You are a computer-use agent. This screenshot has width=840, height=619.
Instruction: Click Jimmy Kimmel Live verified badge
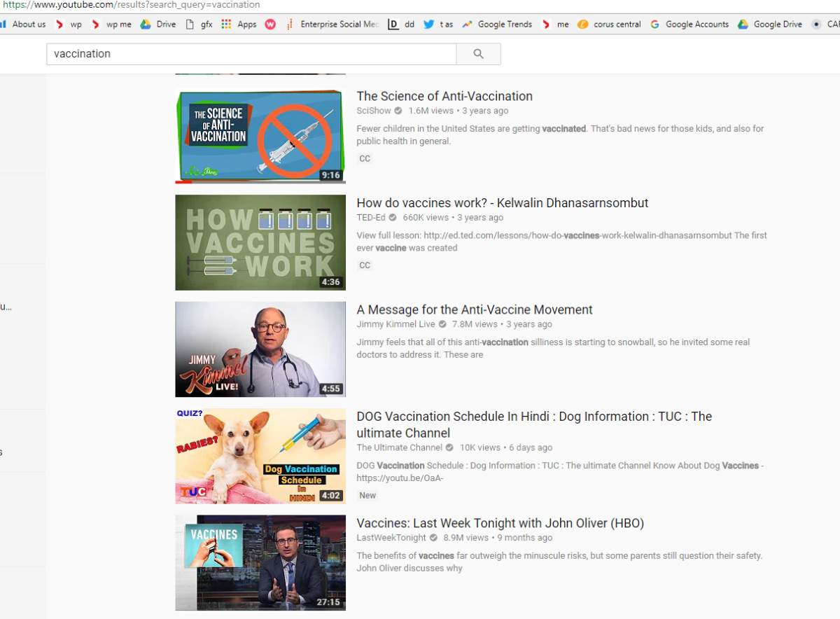coord(442,324)
